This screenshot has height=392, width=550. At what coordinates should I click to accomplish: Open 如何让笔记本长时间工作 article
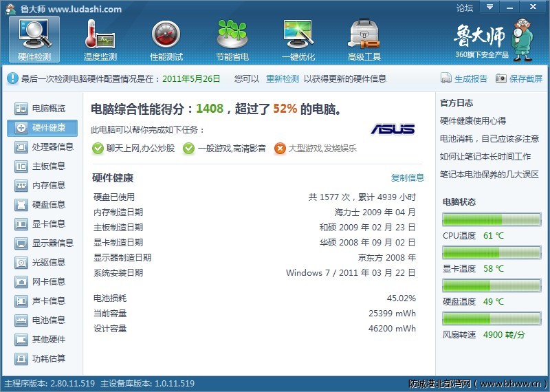point(485,157)
